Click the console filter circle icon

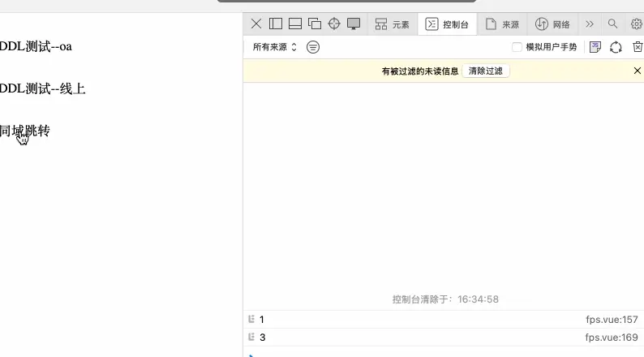point(313,47)
